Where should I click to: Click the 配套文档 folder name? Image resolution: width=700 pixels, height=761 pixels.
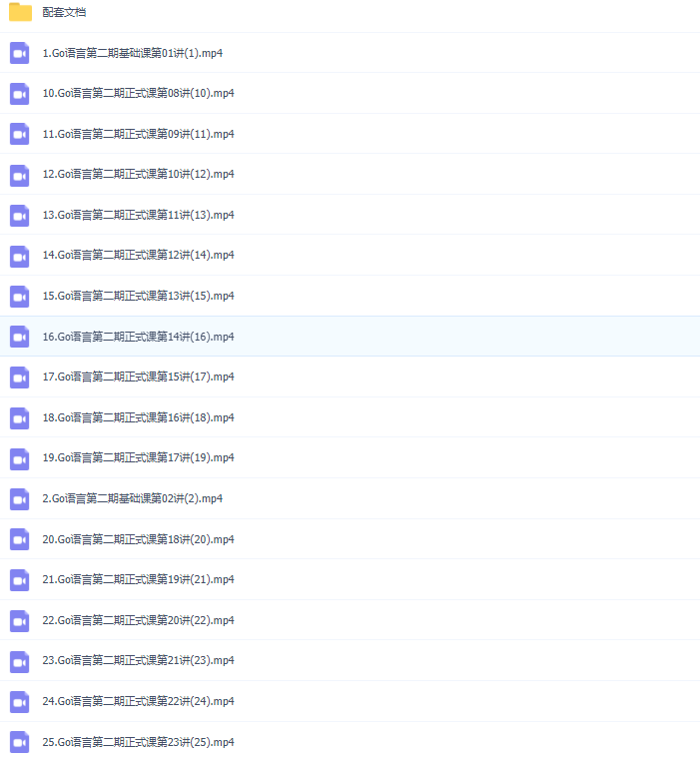tap(64, 12)
